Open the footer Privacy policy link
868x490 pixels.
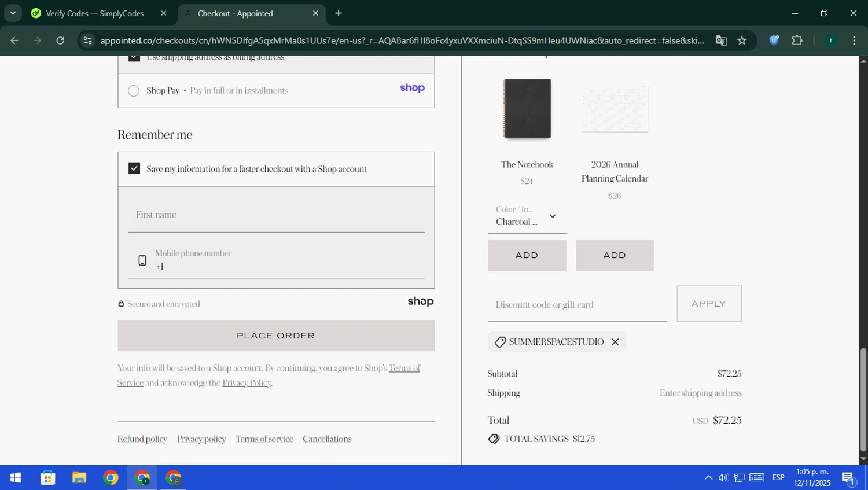[201, 439]
